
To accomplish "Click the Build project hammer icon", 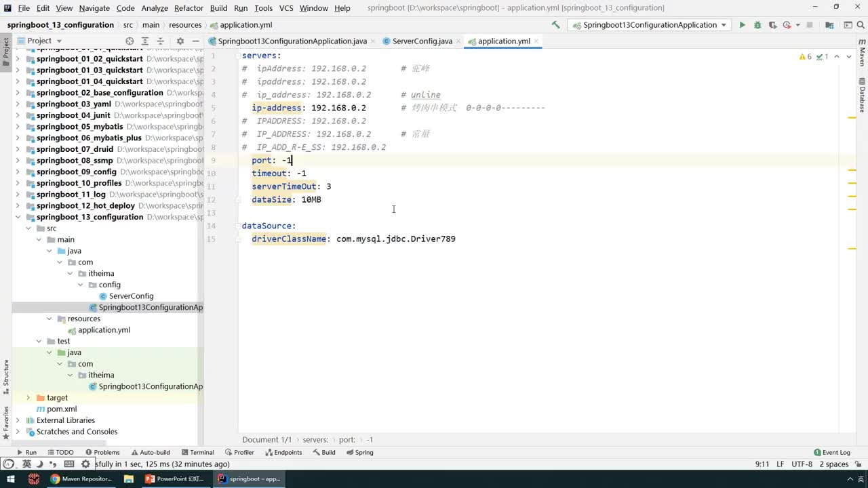I will (556, 25).
